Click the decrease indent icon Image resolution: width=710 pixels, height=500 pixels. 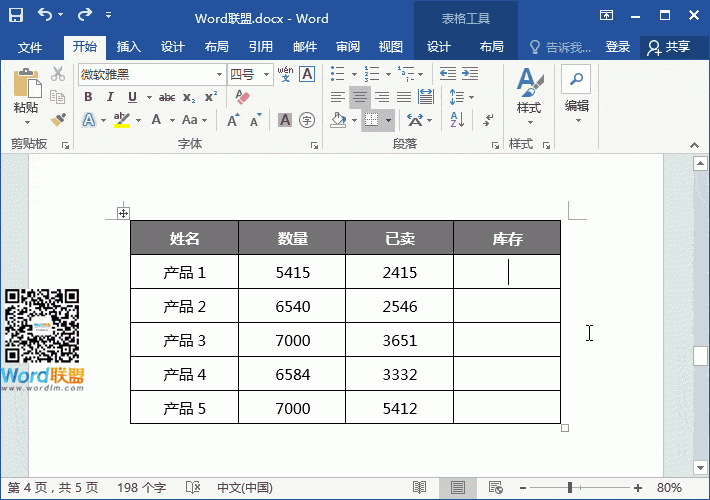pyautogui.click(x=447, y=73)
